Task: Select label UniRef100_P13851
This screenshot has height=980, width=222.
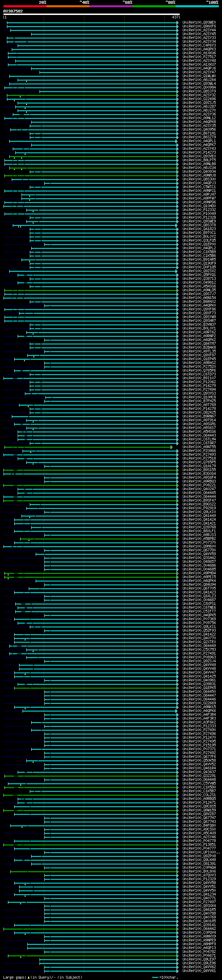Action: pos(199,844)
